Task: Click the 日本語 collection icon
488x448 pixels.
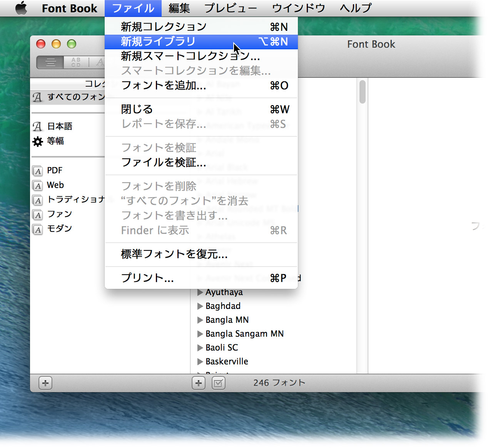Action: coord(37,126)
